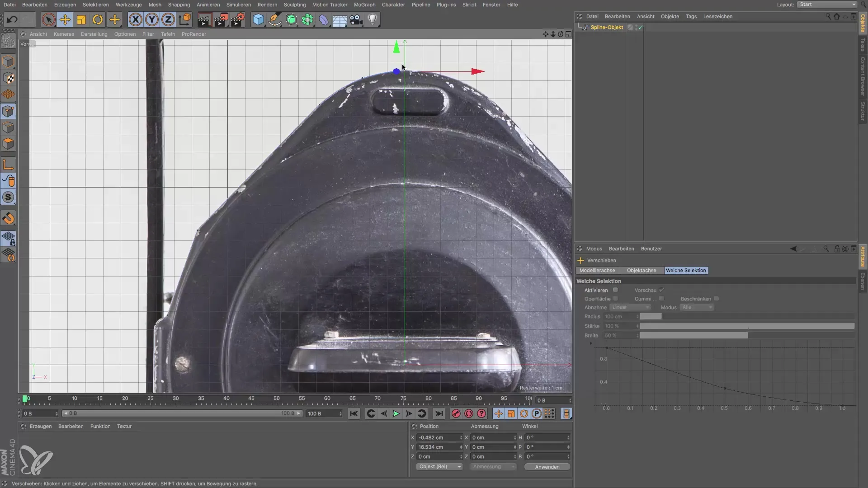The image size is (868, 488).
Task: Add a cube primitive object
Action: (258, 19)
